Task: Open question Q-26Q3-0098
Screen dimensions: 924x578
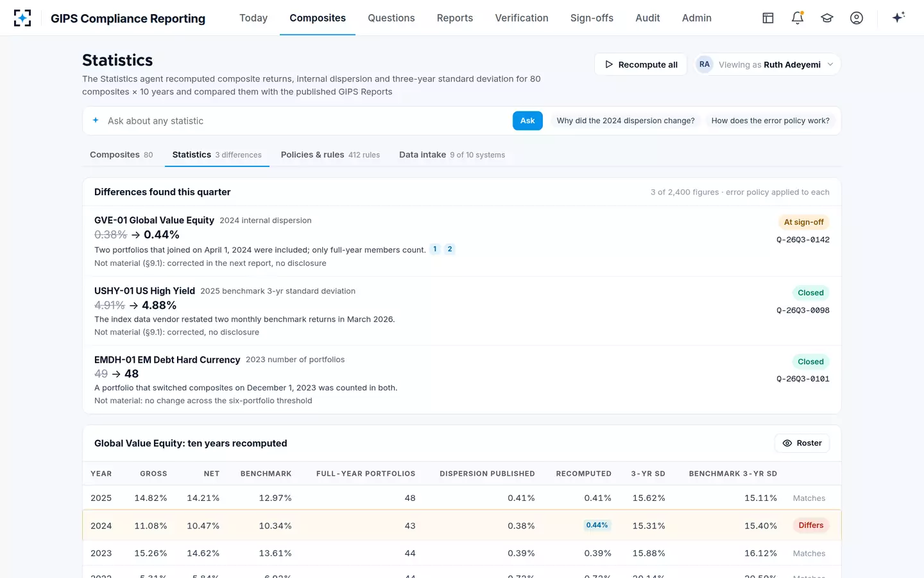Action: coord(803,310)
